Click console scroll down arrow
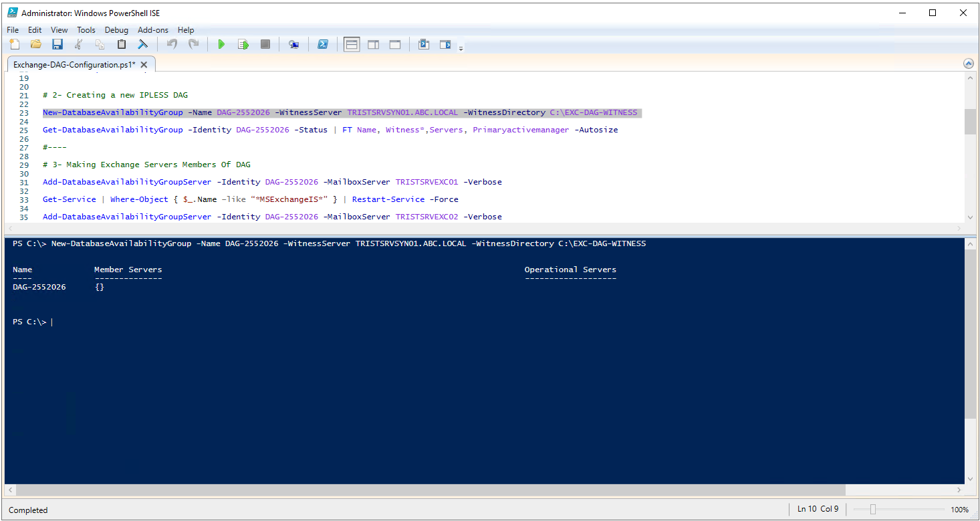The image size is (980, 521). 970,479
